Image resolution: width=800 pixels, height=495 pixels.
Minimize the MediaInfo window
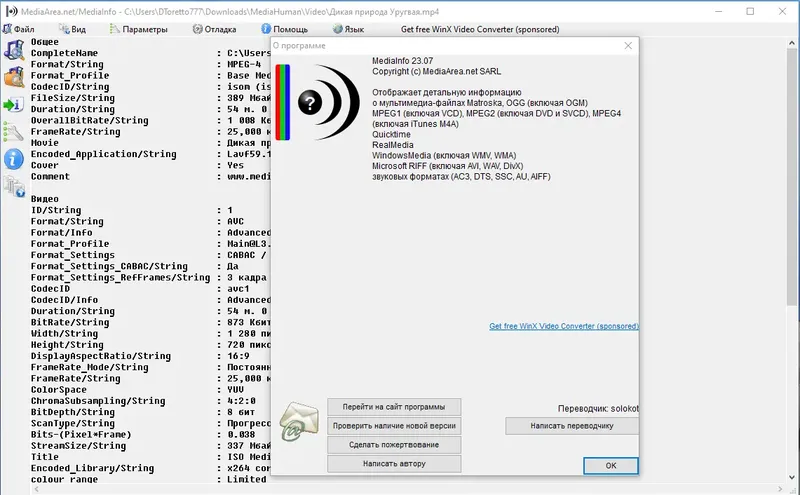[718, 11]
